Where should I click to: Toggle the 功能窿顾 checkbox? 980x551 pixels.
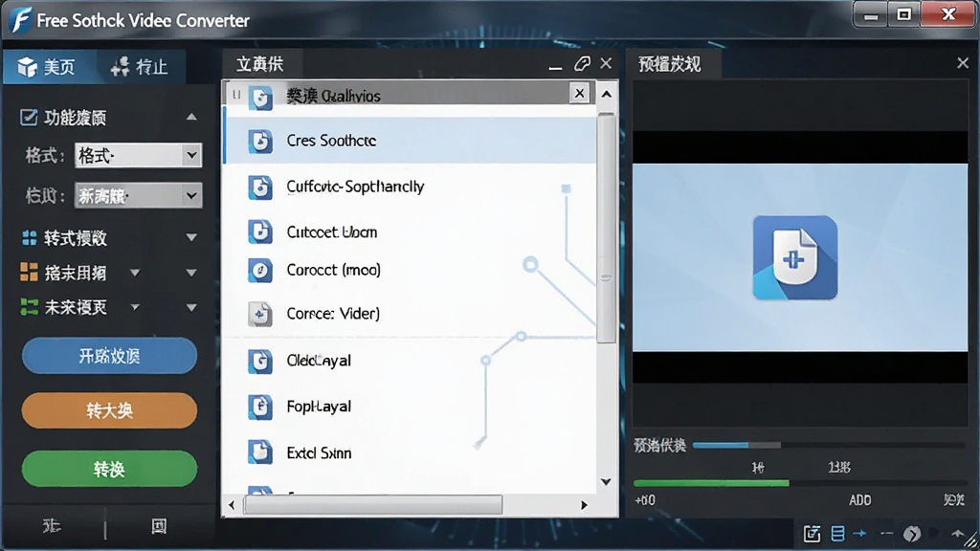[28, 117]
